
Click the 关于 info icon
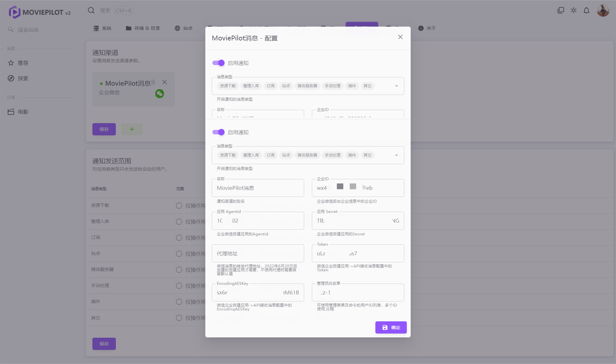tap(421, 28)
